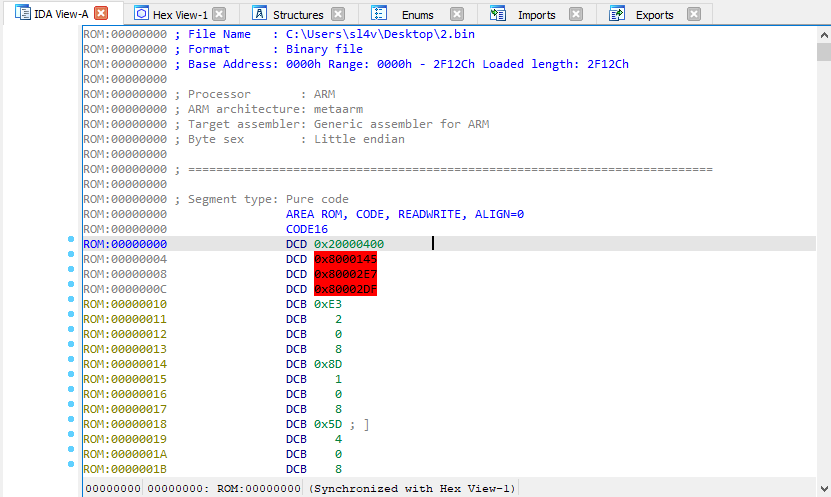
Task: Open the Imports tab
Action: coord(536,15)
